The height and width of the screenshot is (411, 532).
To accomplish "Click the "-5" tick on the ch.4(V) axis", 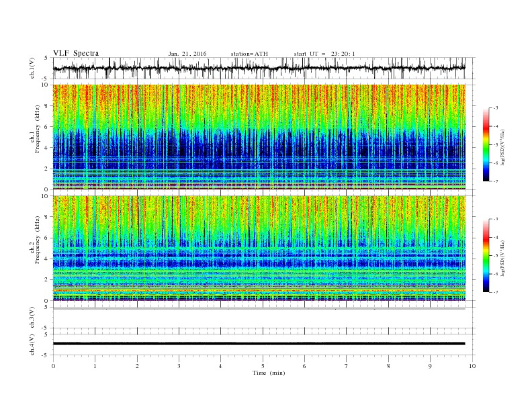I will pyautogui.click(x=46, y=355).
